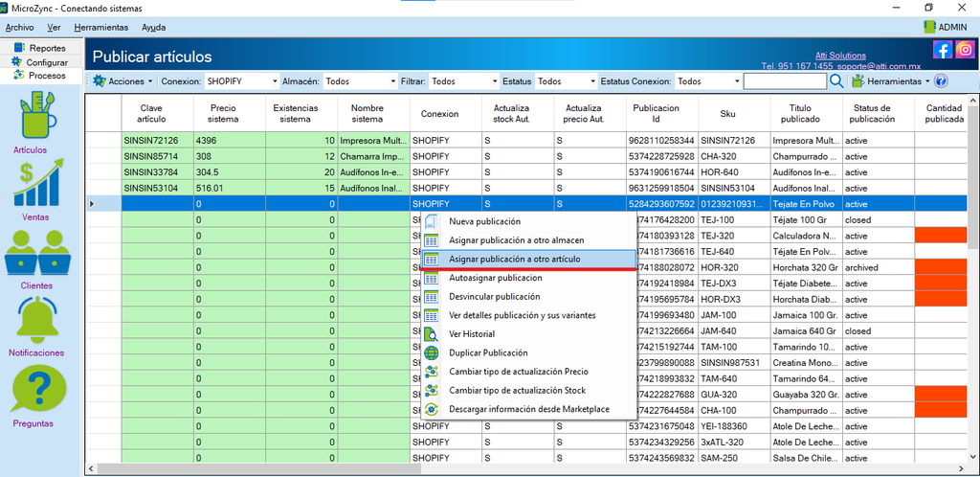
Task: Click the selected row's indicator arrow
Action: pos(93,204)
